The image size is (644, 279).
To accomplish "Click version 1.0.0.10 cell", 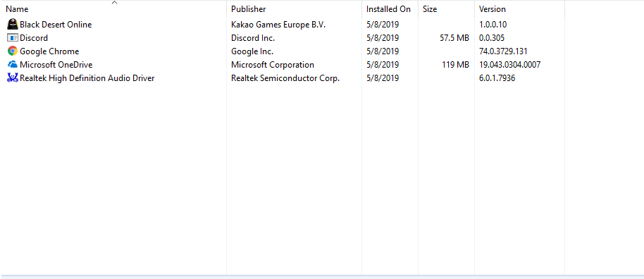I will point(493,25).
